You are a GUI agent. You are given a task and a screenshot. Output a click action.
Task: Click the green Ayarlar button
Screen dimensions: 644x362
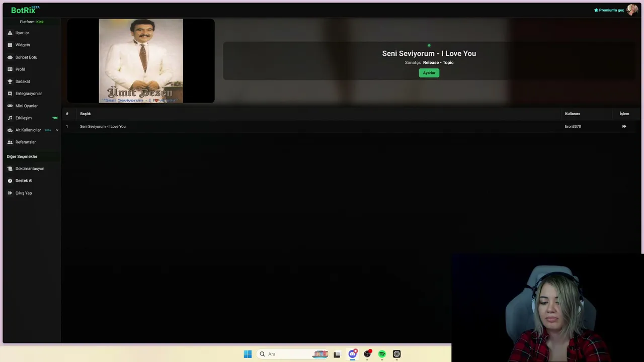pos(429,73)
